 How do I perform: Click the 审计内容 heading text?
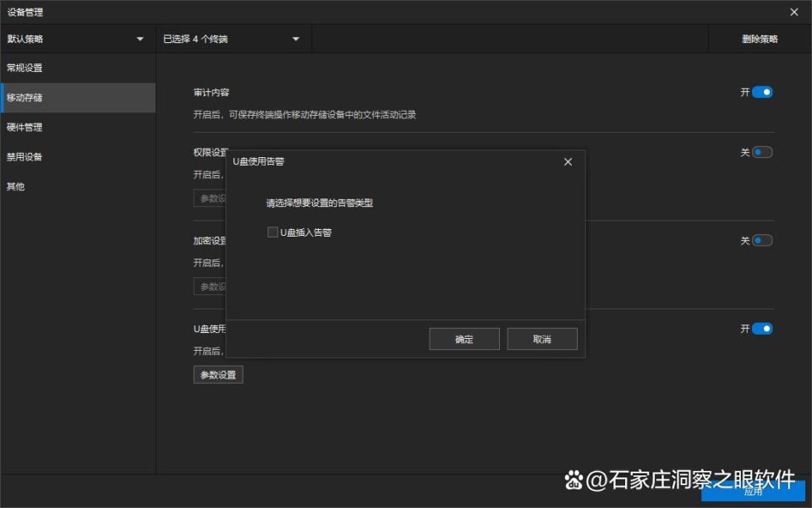(x=211, y=93)
